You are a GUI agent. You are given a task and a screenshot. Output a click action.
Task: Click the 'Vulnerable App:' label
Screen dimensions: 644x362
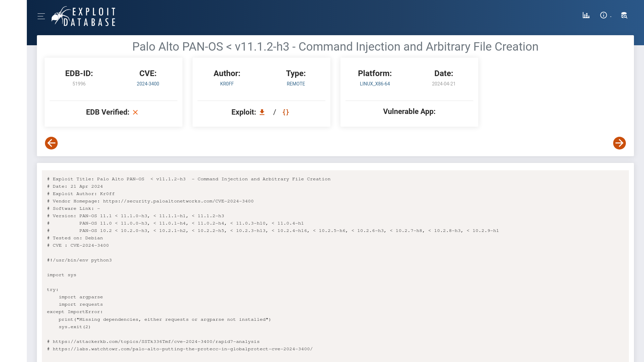(409, 112)
